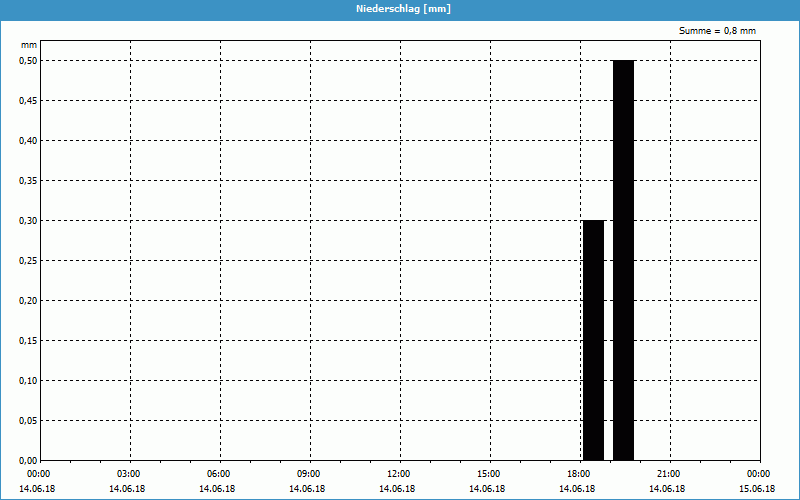
Task: Click the 15.06.18 date label
Action: (757, 489)
